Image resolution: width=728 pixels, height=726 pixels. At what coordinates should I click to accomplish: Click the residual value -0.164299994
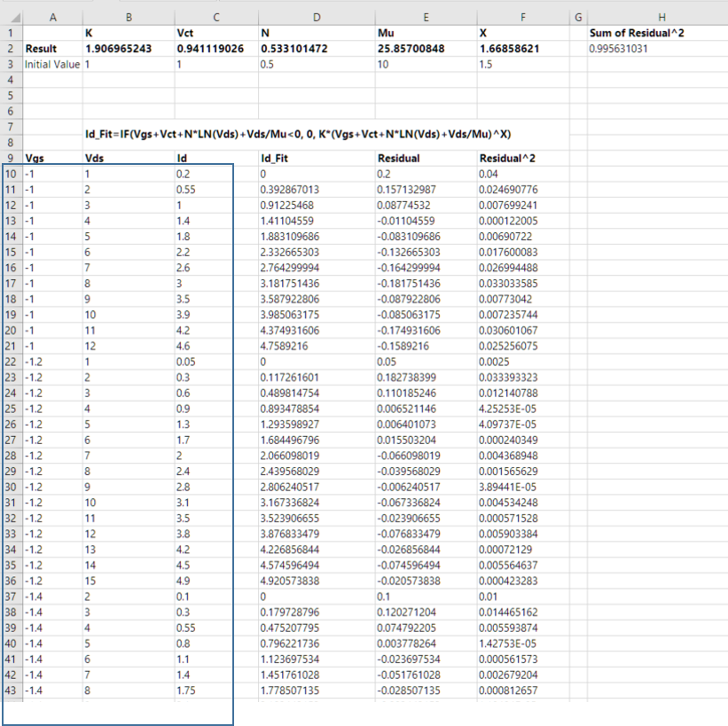[x=426, y=268]
